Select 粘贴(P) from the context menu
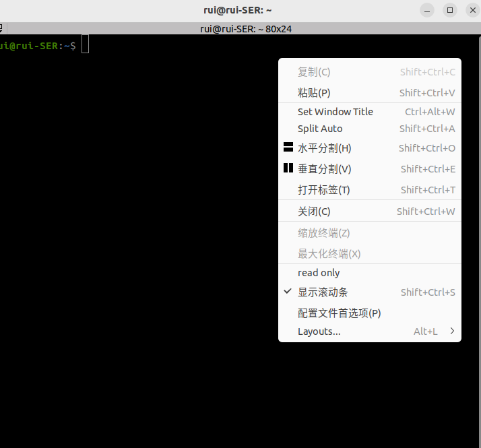 [314, 93]
